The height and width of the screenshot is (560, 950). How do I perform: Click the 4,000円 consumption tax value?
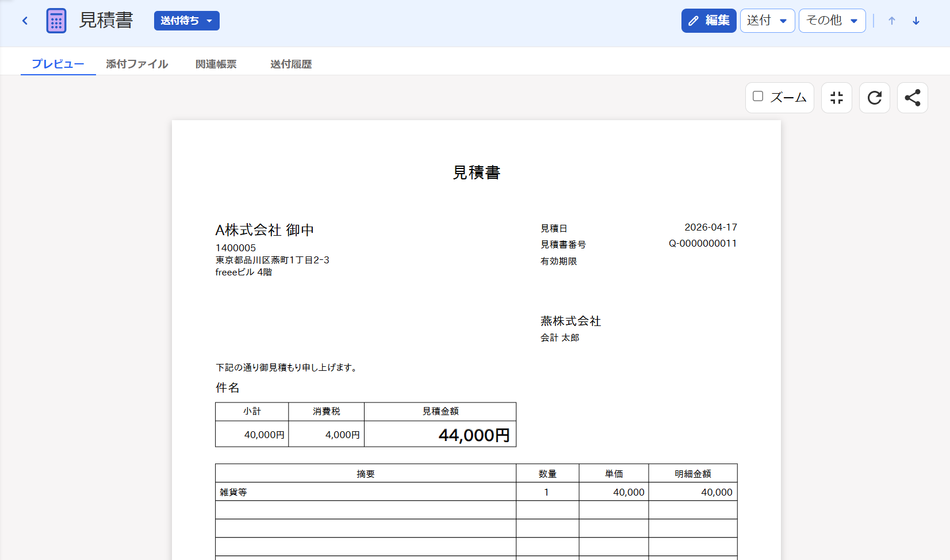coord(343,435)
